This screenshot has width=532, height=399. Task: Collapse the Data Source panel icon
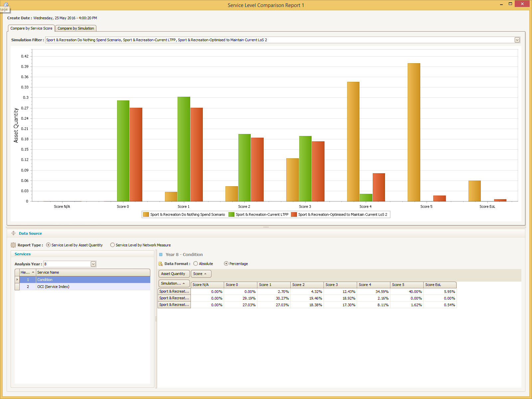click(x=14, y=233)
